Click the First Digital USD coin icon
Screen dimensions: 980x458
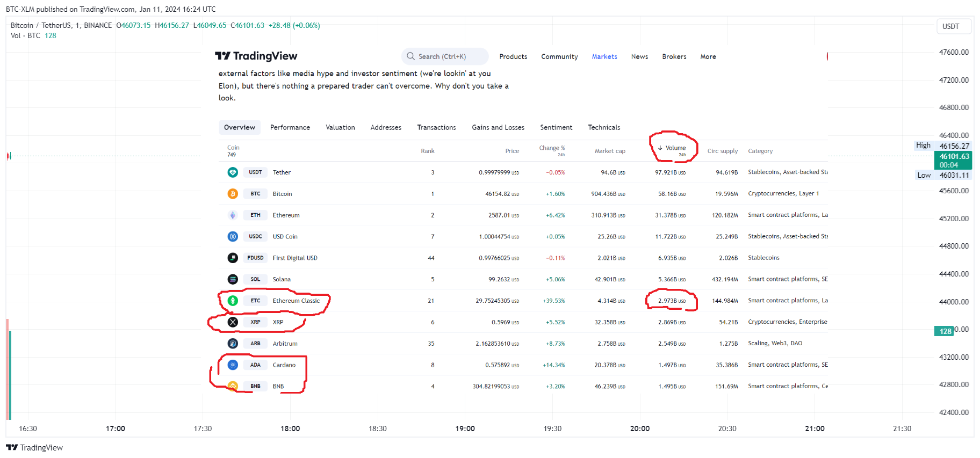click(233, 258)
